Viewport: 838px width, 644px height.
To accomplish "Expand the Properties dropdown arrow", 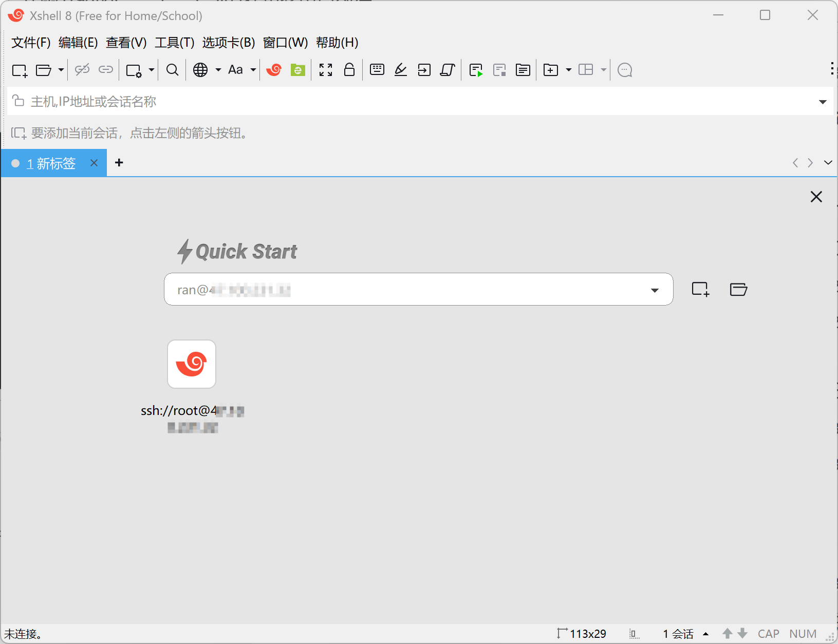I will (x=151, y=70).
